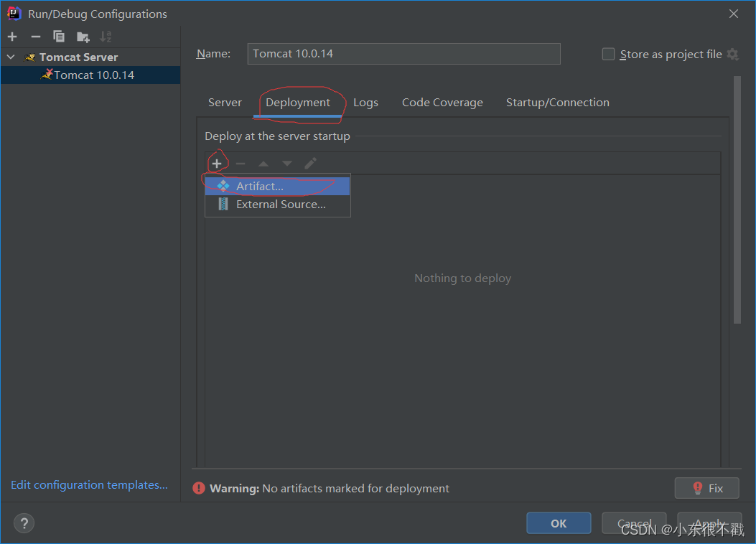Click the help question mark button
The width and height of the screenshot is (756, 544).
(24, 523)
